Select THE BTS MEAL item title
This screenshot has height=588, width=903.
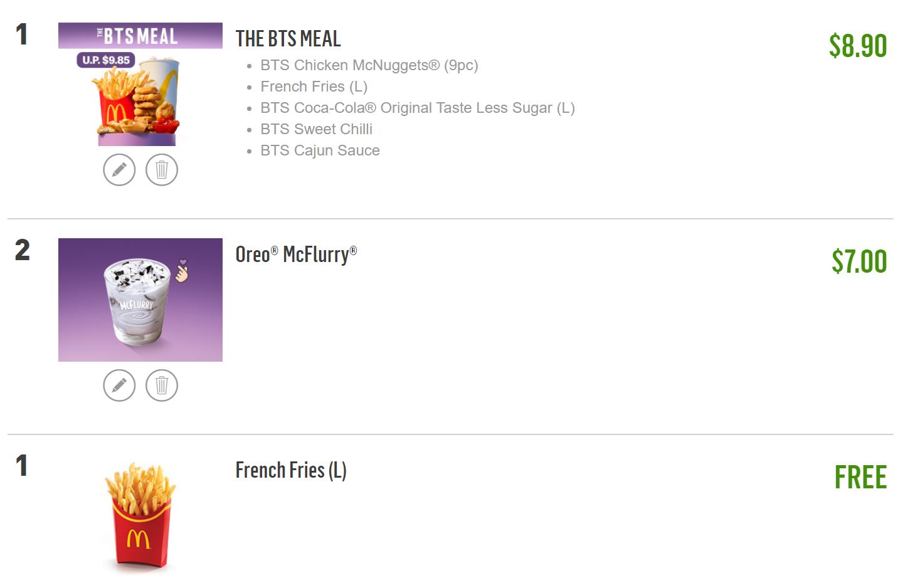(x=288, y=39)
